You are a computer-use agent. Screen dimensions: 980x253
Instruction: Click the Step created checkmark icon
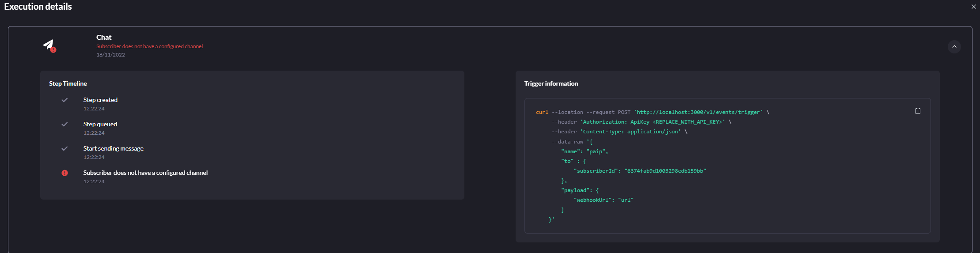point(65,100)
